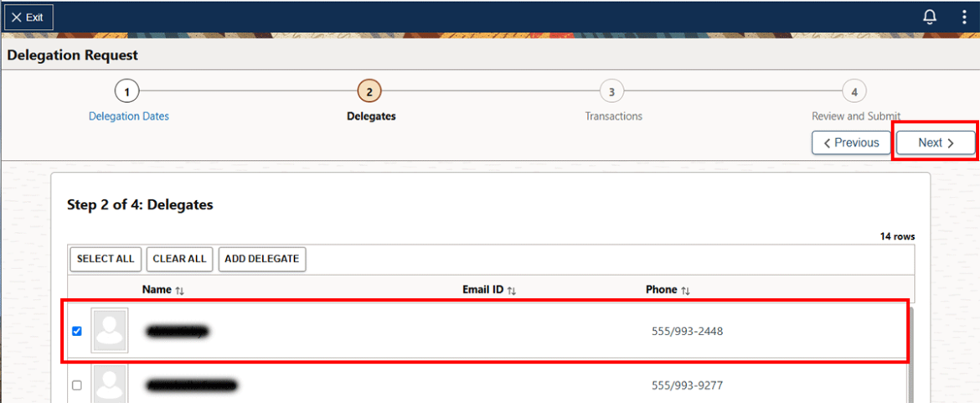Image resolution: width=980 pixels, height=403 pixels.
Task: Click step 4 circle in wizard
Action: pos(854,91)
